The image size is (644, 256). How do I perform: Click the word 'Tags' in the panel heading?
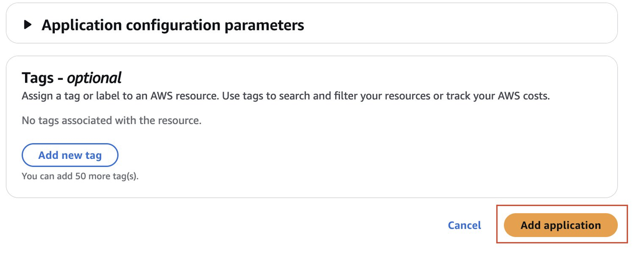pyautogui.click(x=38, y=78)
